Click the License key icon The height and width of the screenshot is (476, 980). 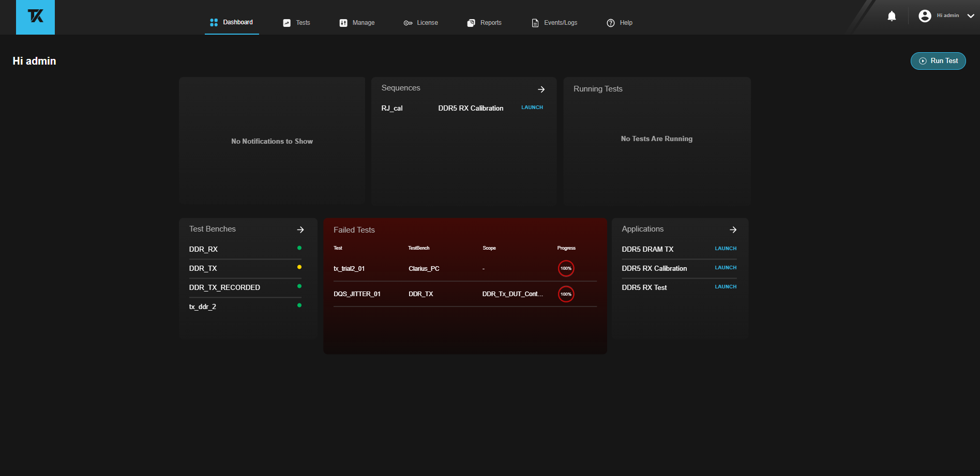pyautogui.click(x=408, y=23)
